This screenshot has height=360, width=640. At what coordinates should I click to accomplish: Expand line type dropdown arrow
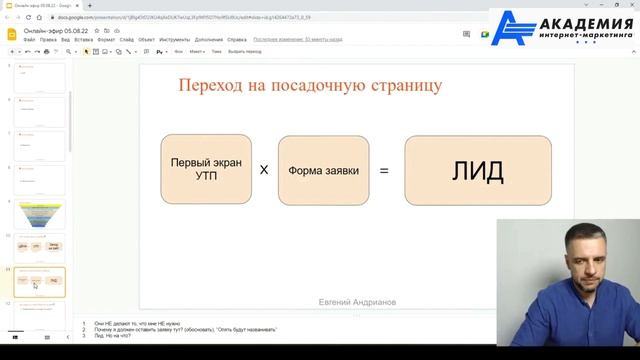pyautogui.click(x=136, y=52)
